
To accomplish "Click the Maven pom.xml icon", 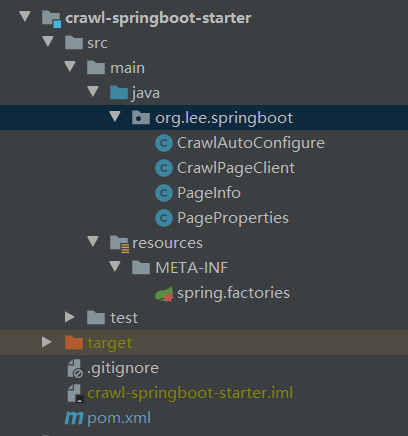I will click(74, 418).
